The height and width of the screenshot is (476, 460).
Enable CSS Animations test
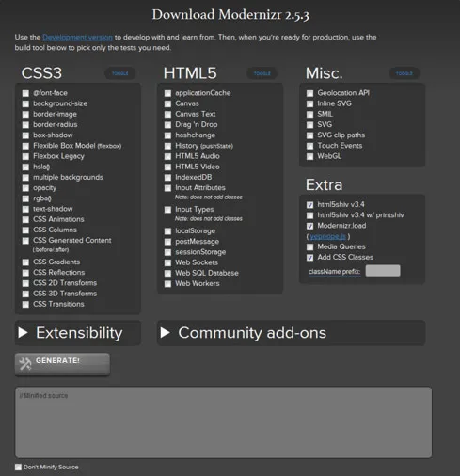click(25, 219)
